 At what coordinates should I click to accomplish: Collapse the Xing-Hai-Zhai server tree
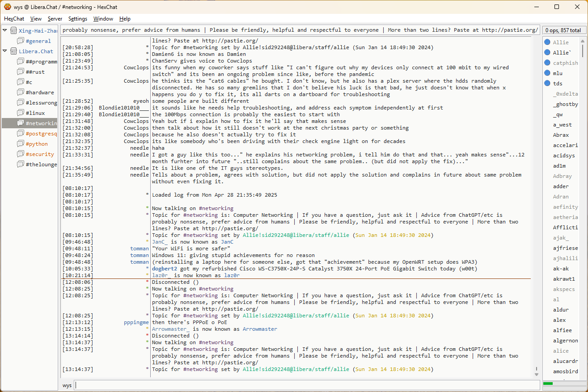(5, 31)
